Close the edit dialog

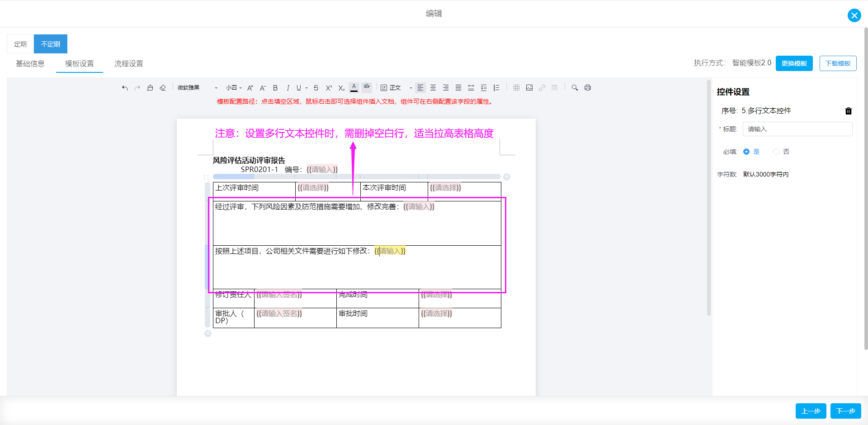854,15
